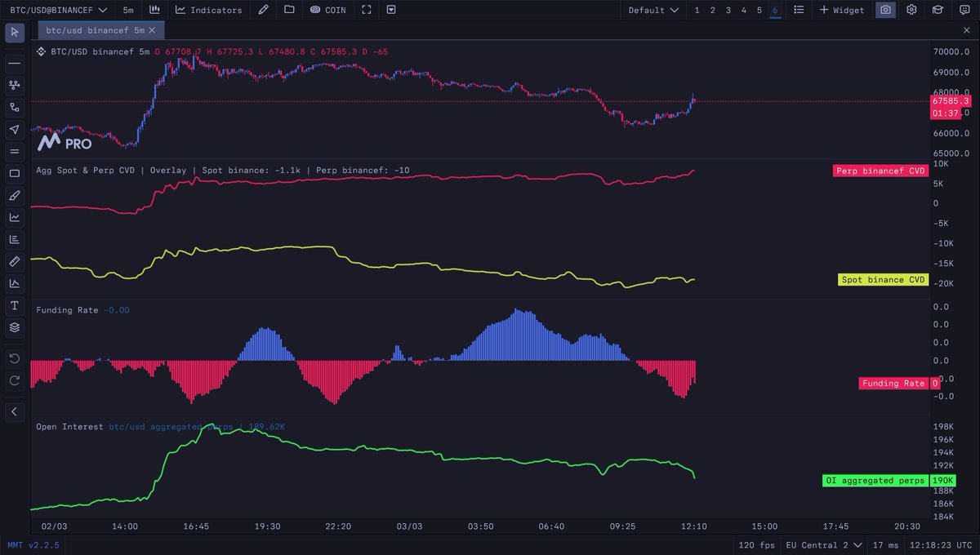Open the chart type candlestick selector
This screenshot has width=980, height=555.
[154, 10]
